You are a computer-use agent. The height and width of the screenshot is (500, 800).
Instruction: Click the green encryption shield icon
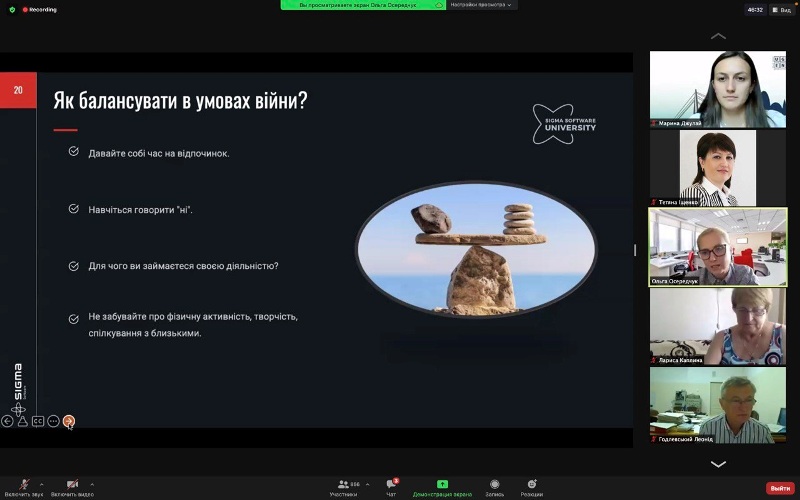coord(12,9)
